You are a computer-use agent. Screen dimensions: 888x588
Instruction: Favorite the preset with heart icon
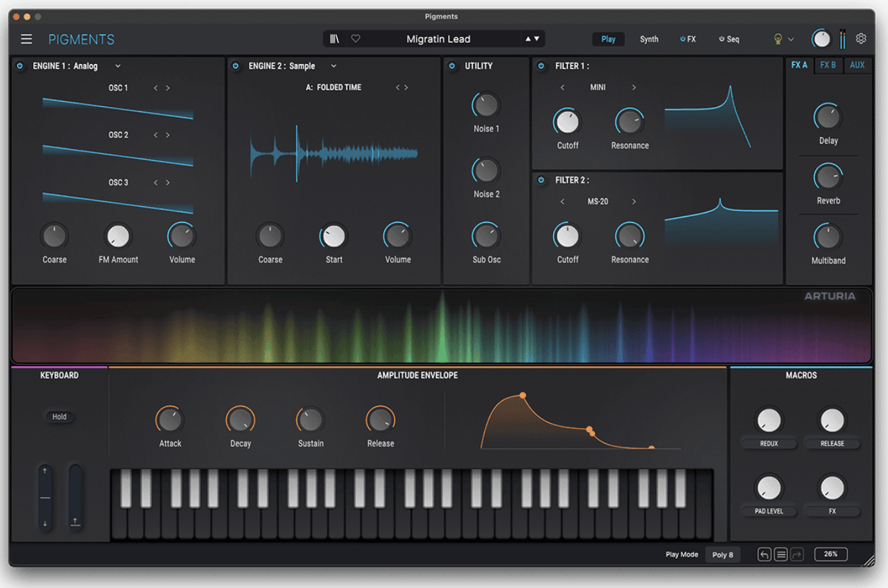355,39
